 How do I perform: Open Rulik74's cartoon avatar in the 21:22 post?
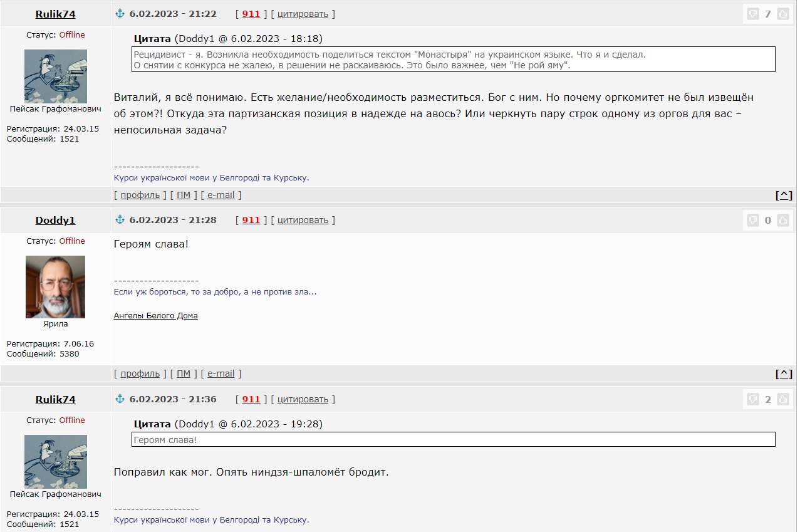55,76
